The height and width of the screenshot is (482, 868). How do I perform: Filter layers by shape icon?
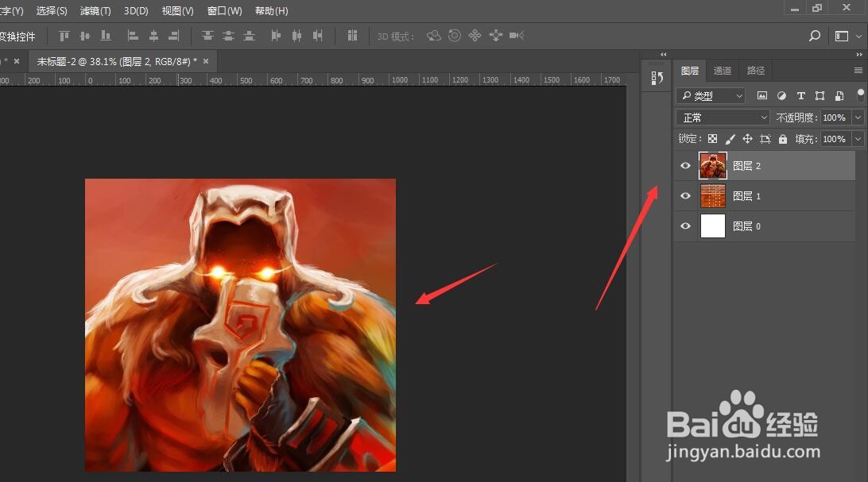point(820,95)
